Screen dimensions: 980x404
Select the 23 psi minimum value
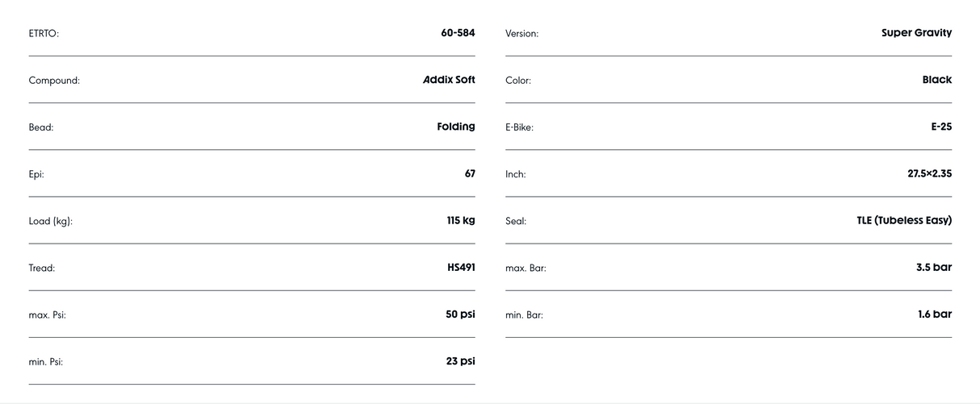460,361
